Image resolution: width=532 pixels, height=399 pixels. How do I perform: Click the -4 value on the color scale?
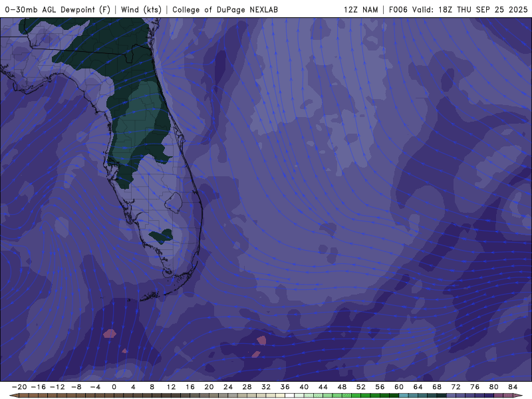(95, 387)
